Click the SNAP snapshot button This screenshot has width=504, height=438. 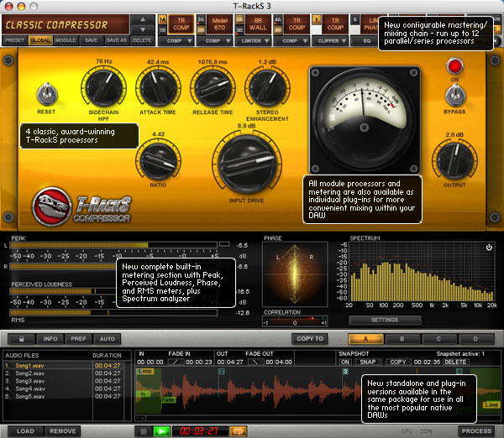pyautogui.click(x=368, y=362)
